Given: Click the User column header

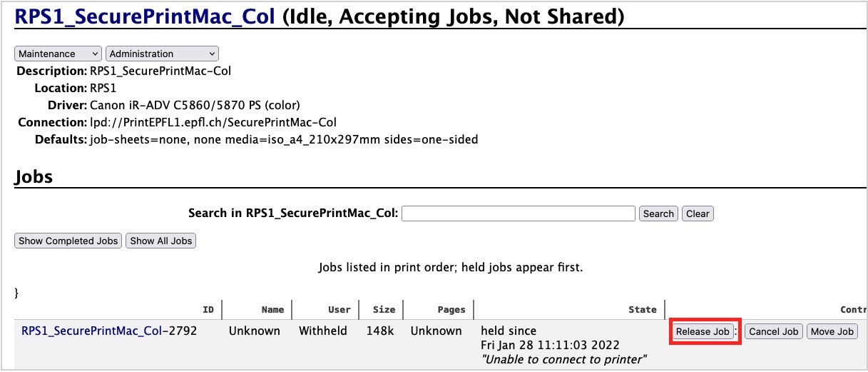Looking at the screenshot, I should coord(339,310).
